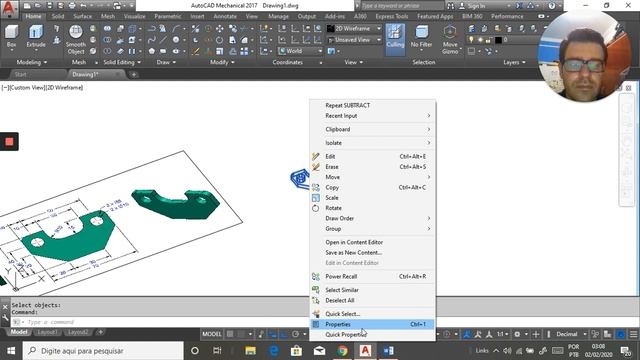640x360 pixels.
Task: Open the Solid ribbon tab
Action: (x=58, y=16)
